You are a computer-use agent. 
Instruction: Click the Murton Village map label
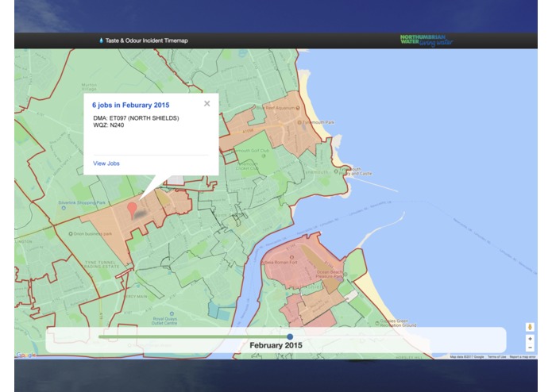click(x=89, y=86)
